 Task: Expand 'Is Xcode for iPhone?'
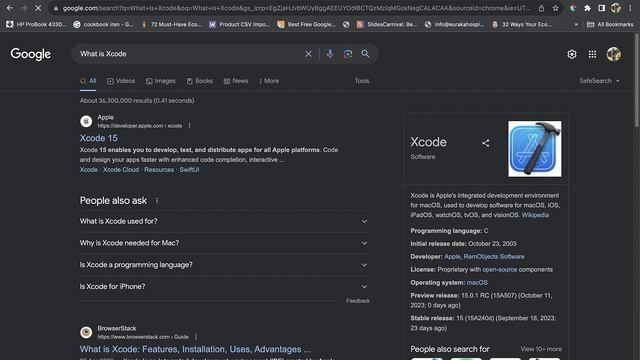(224, 287)
